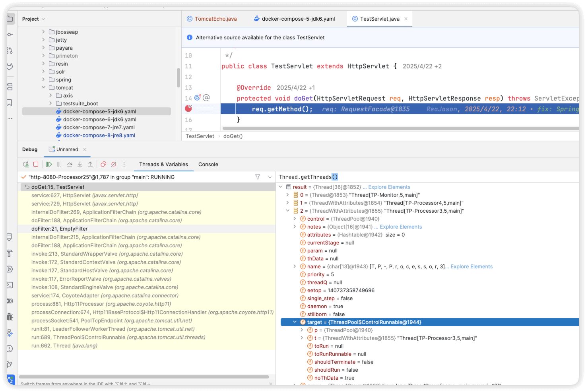Expand the jetty folder
Screen dimensions: 586x392
coord(43,40)
